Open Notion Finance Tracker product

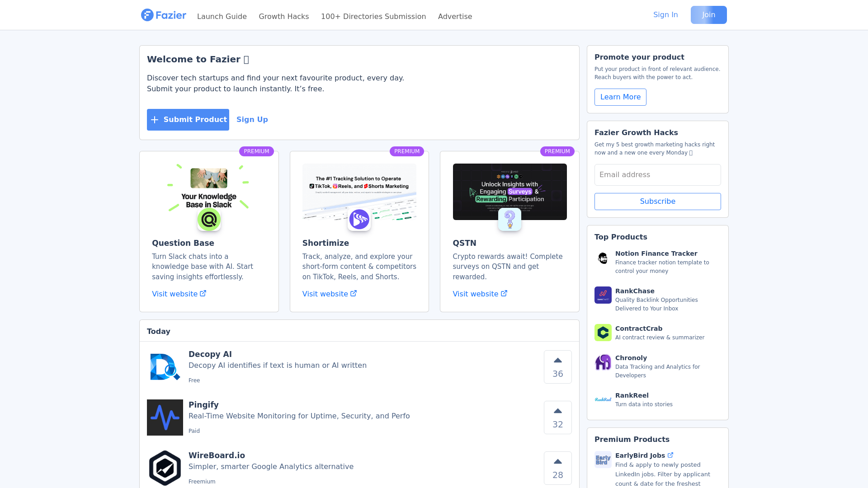pyautogui.click(x=656, y=253)
